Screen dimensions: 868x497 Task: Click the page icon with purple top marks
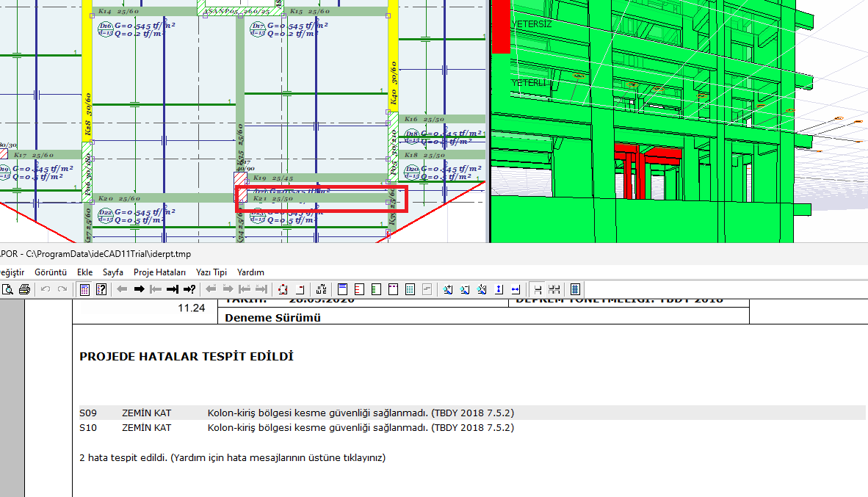coord(393,289)
